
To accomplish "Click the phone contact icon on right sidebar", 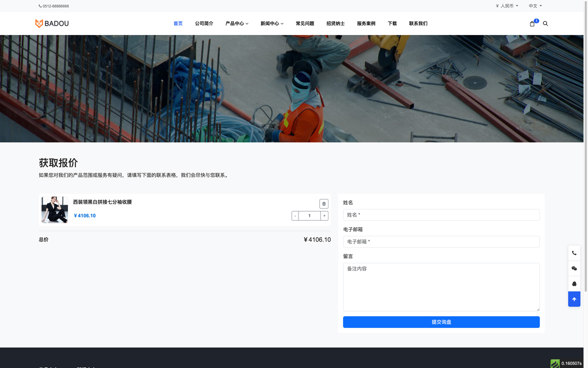I will tap(574, 253).
